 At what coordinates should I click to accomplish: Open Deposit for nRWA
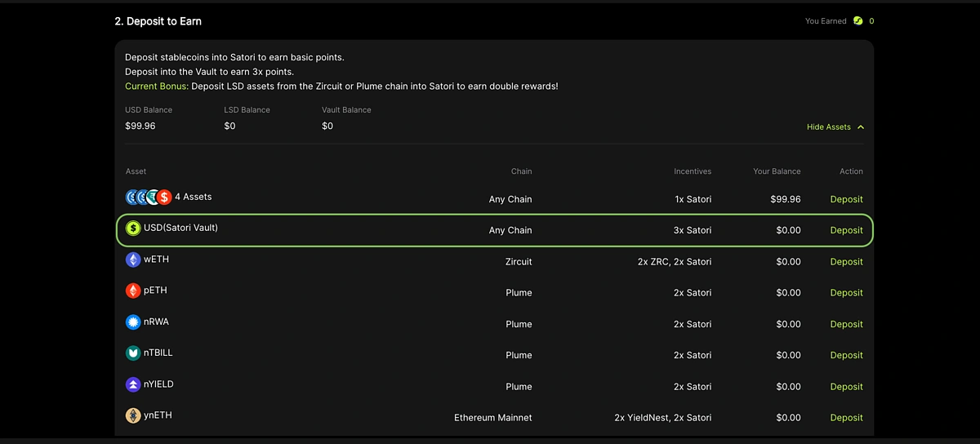[846, 324]
